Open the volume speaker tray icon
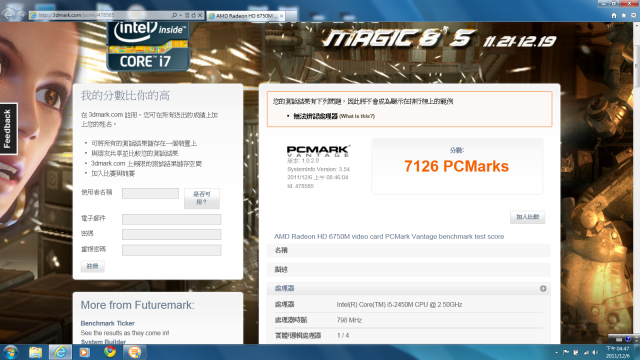Screen dimensions: 640x360 click(x=595, y=352)
